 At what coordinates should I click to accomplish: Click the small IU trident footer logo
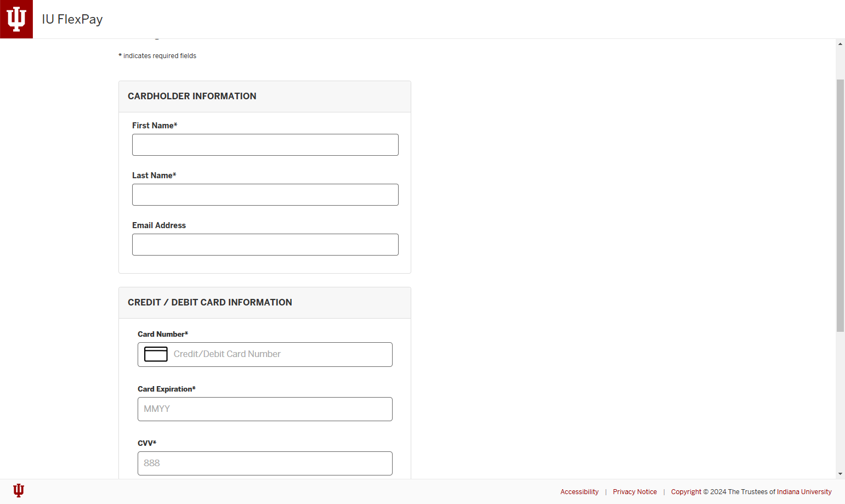point(19,490)
